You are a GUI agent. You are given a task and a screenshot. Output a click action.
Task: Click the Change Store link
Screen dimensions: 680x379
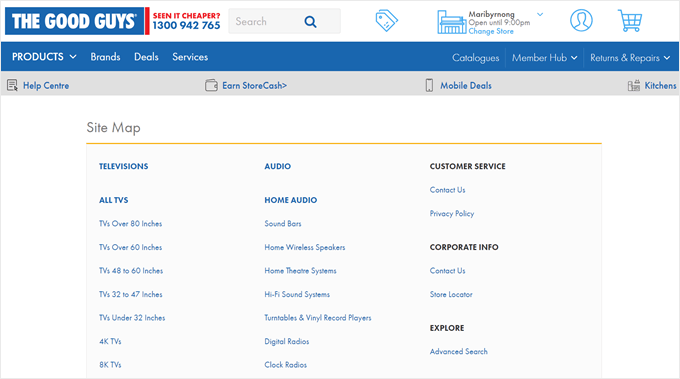coord(491,31)
